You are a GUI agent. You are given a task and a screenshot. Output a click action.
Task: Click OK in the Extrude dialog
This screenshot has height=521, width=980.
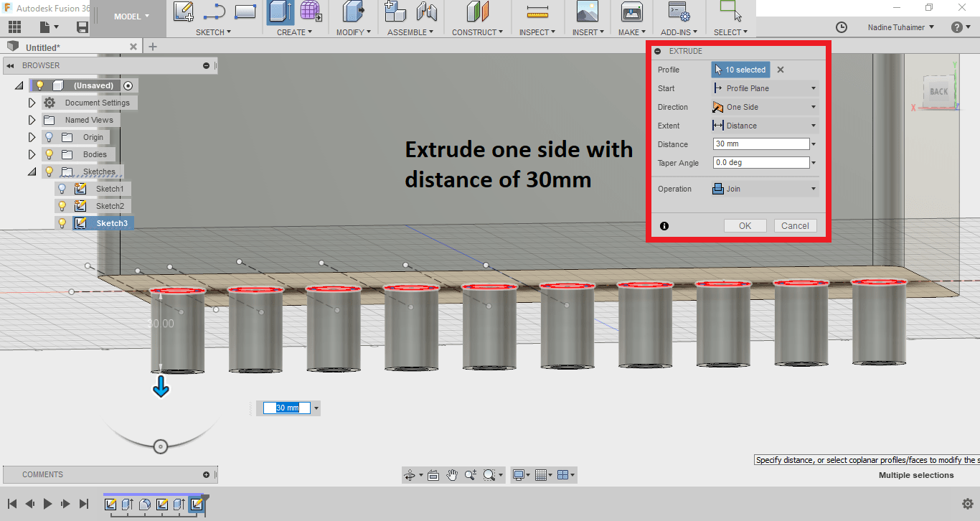(745, 225)
